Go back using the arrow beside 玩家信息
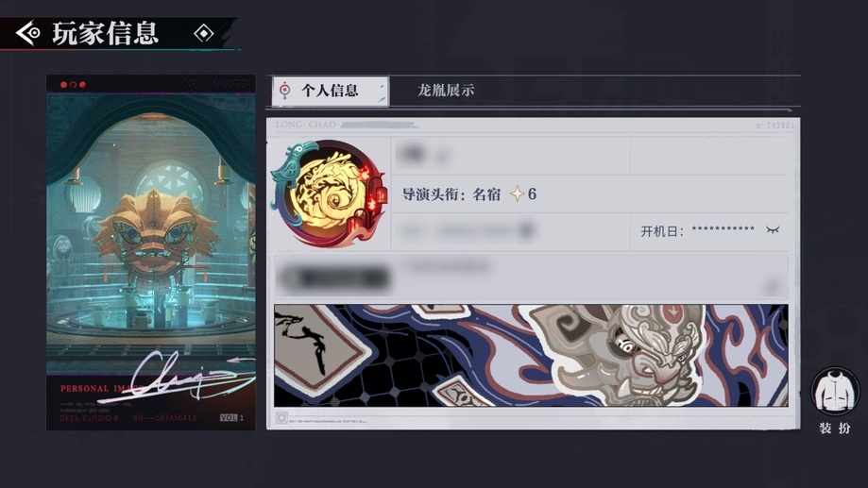 coord(27,33)
